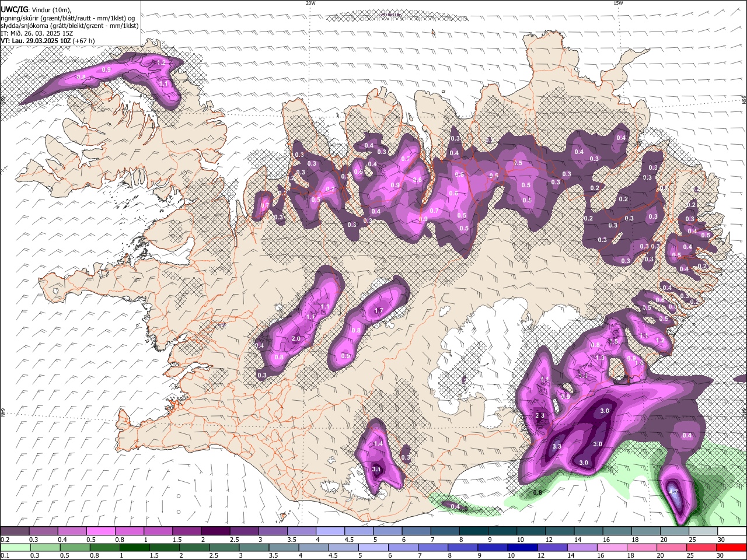This screenshot has width=747, height=560.
Task: Click the green-scale legend swatch from 10 to 12
Action: coord(523,547)
